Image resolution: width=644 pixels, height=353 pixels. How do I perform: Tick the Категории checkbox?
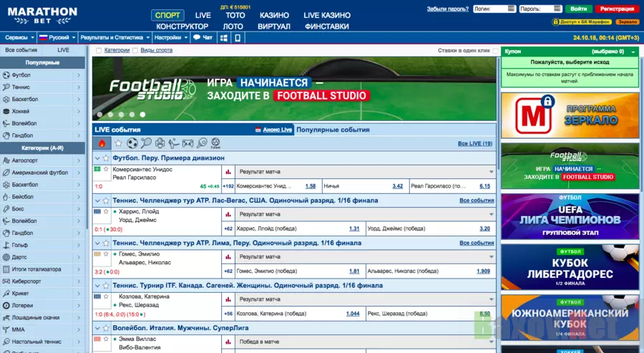(99, 51)
